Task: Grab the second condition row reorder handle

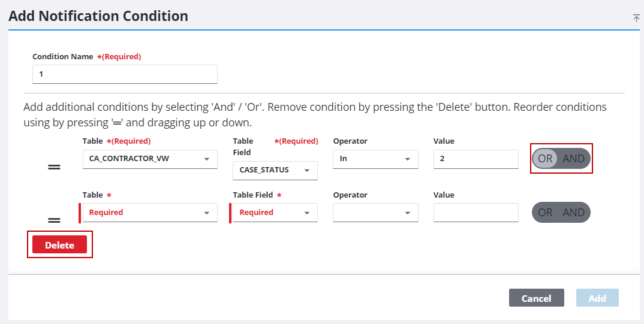Action: pyautogui.click(x=54, y=220)
